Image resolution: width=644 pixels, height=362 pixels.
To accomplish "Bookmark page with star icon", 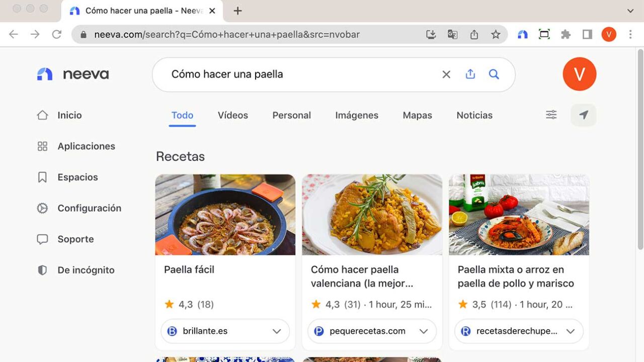I will (x=496, y=35).
